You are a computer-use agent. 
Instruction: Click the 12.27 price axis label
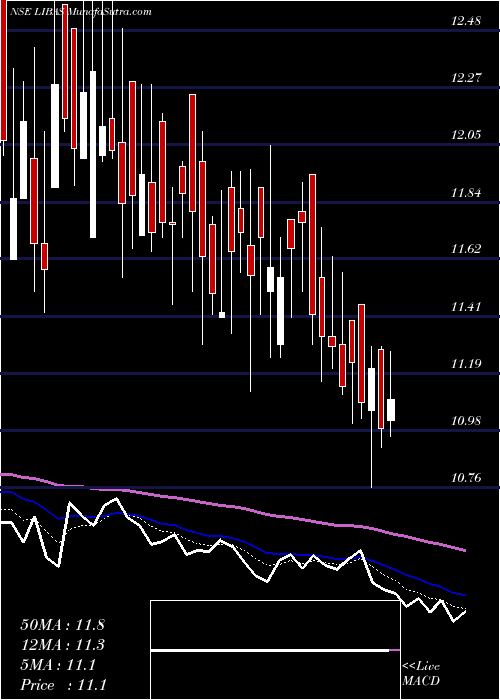(467, 78)
